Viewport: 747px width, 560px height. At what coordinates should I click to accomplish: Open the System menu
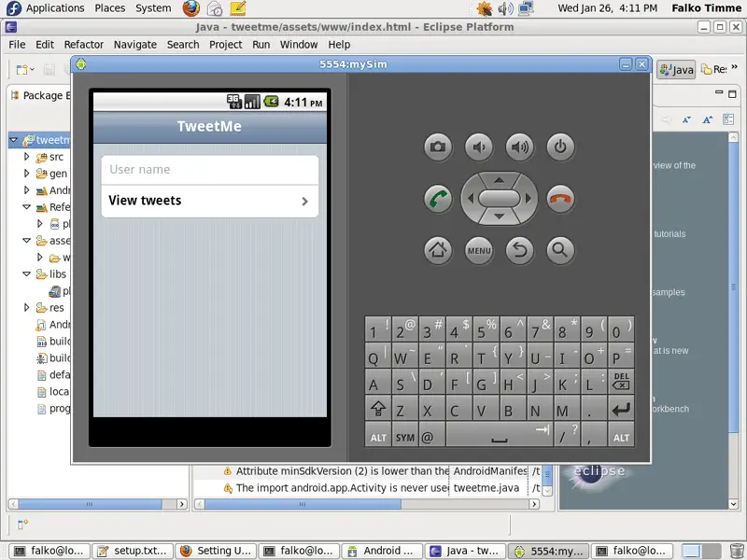153,8
